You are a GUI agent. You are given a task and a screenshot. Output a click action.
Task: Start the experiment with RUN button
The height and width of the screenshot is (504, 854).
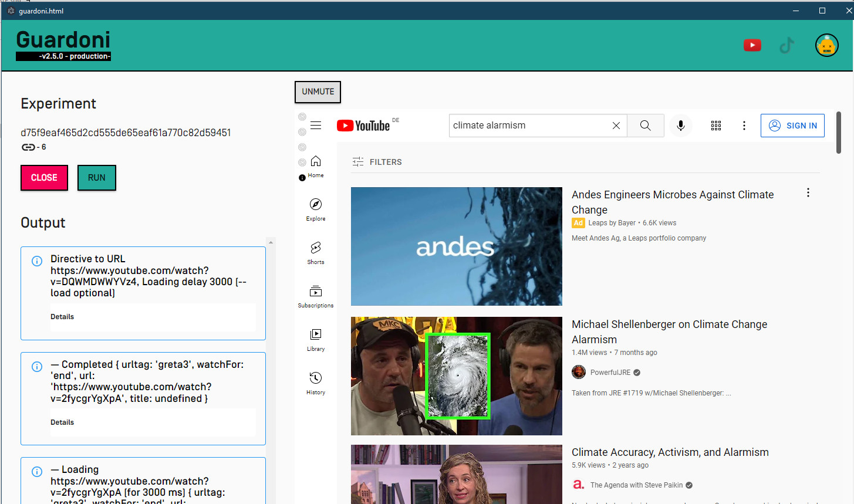[x=97, y=178]
